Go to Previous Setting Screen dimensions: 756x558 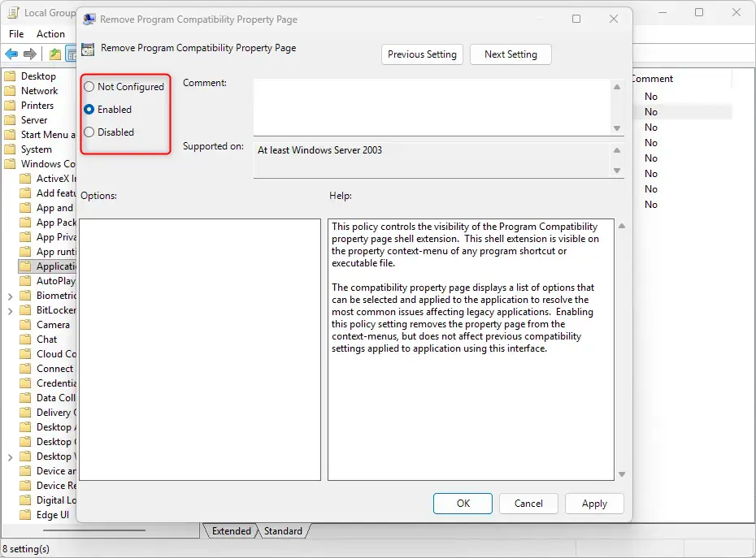(x=422, y=54)
